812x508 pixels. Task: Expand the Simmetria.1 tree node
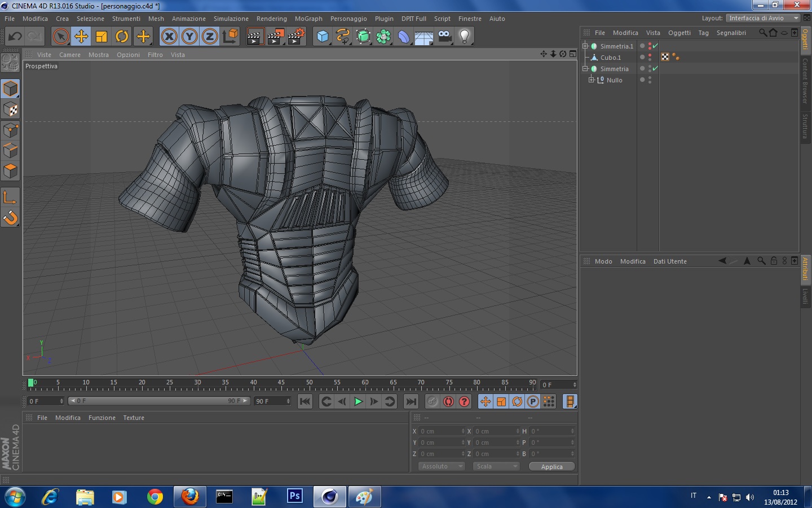[585, 46]
